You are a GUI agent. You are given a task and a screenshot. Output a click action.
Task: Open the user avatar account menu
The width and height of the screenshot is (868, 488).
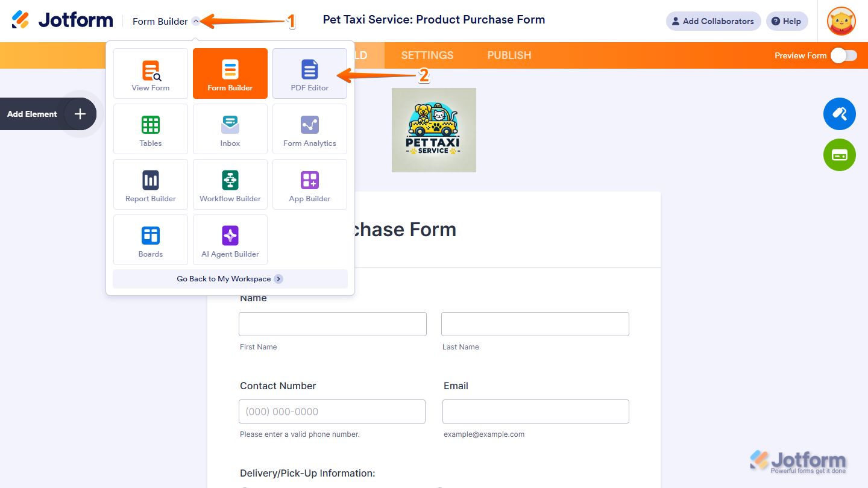point(841,21)
